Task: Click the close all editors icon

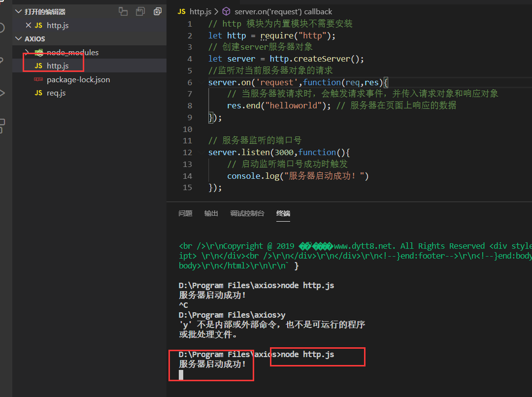Action: pos(158,11)
